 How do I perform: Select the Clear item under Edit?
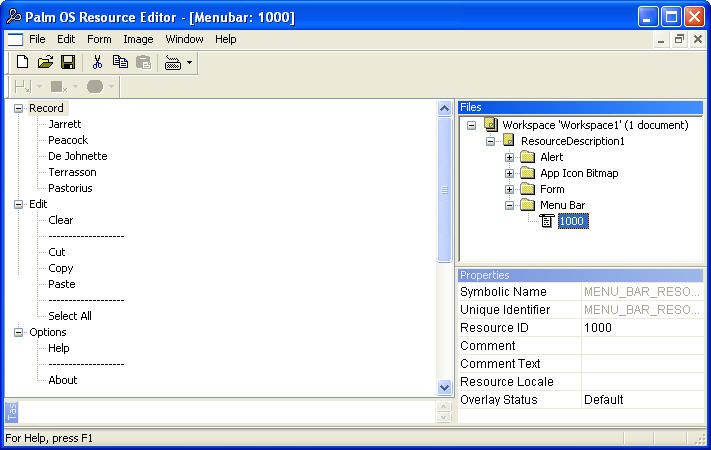click(x=61, y=220)
